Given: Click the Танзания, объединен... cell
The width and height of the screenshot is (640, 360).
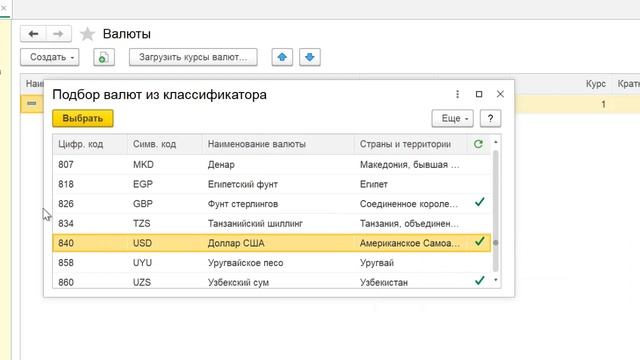Looking at the screenshot, I should [409, 223].
